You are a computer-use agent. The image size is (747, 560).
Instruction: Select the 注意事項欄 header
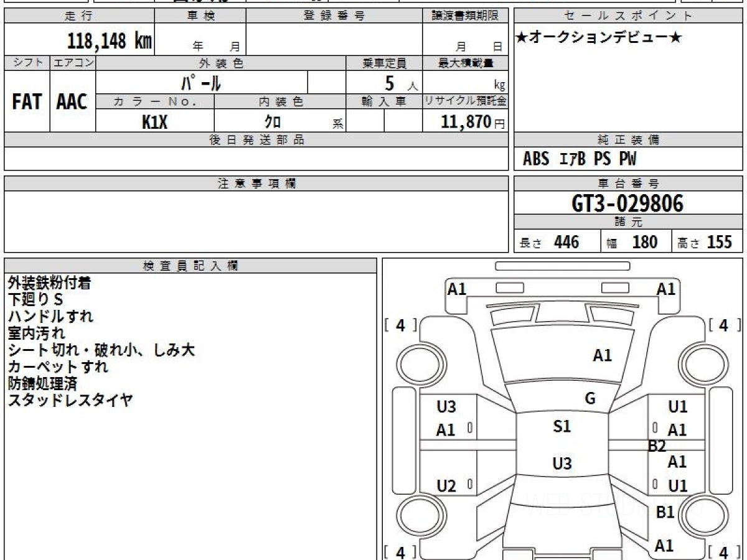click(256, 184)
